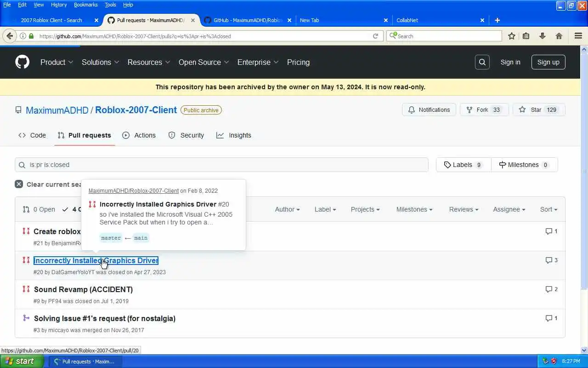The height and width of the screenshot is (368, 588).
Task: Switch to the Insights repository tab
Action: tap(234, 135)
